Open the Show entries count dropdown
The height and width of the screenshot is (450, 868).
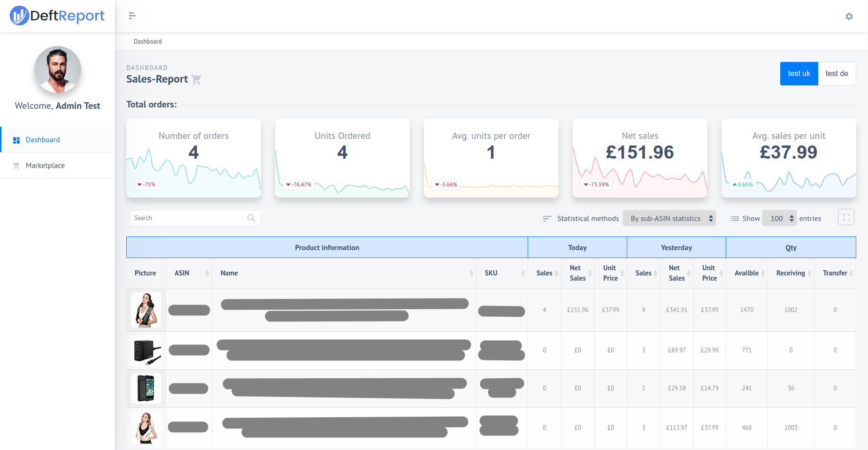pyautogui.click(x=779, y=218)
